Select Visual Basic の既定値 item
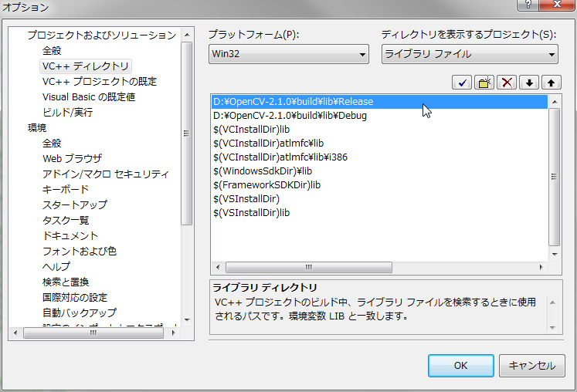 point(89,97)
